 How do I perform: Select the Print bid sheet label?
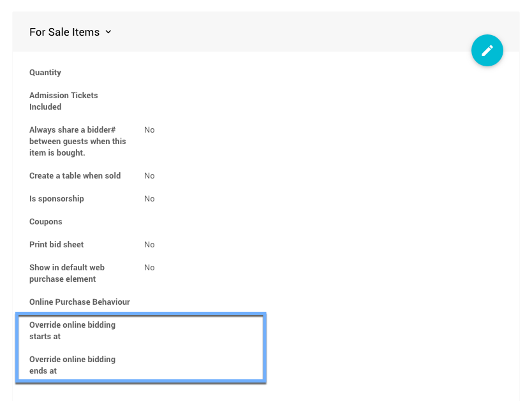click(57, 245)
